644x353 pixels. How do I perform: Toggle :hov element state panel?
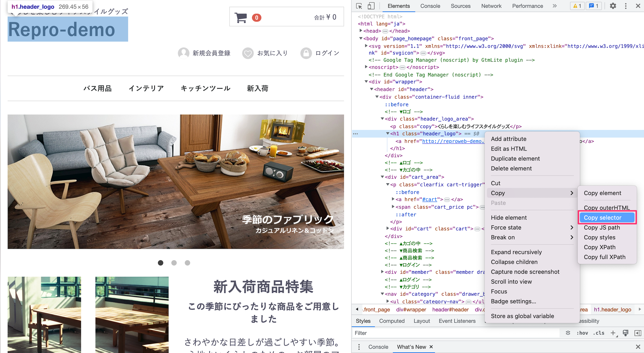point(582,333)
